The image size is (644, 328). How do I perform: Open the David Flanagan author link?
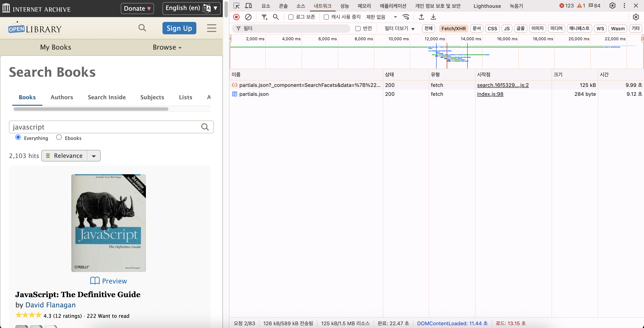(50, 305)
